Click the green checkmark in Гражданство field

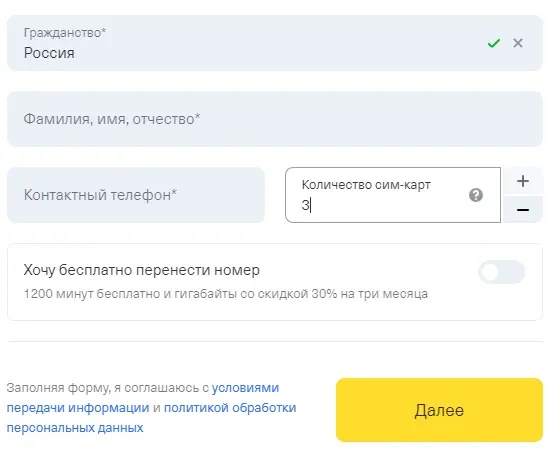tap(494, 43)
